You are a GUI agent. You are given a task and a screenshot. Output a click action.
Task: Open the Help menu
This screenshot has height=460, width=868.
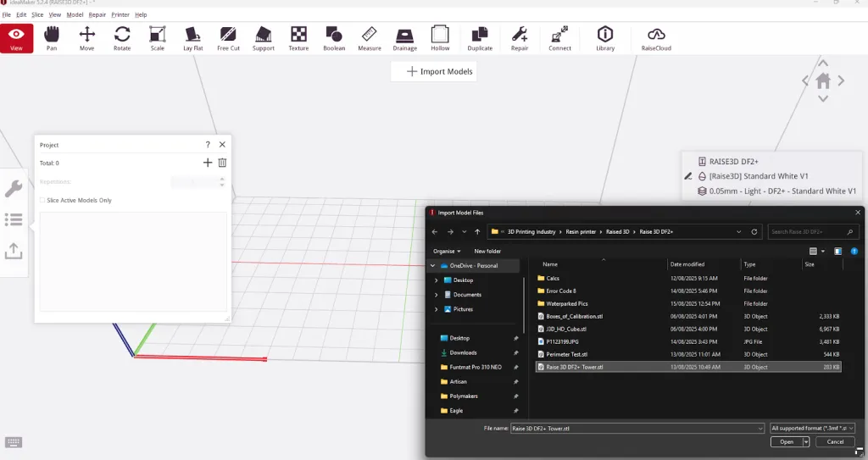[x=142, y=14]
